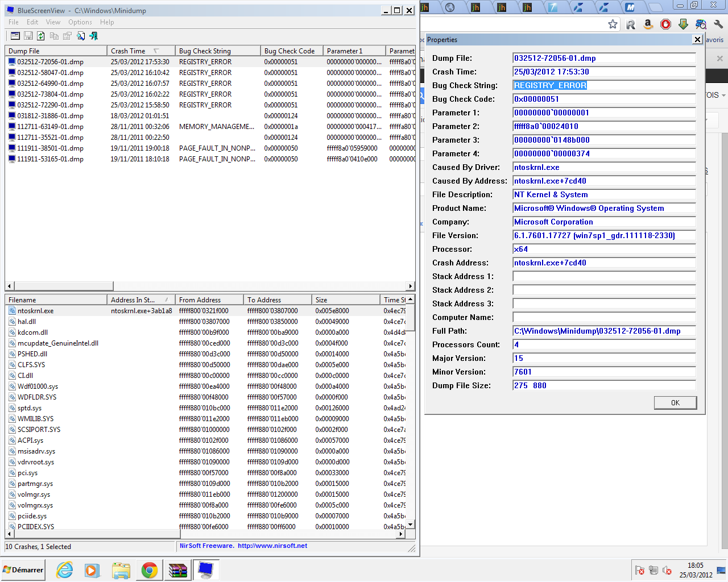Sort drivers by Address In Stack header
Viewport: 728px width, 582px height.
coord(141,300)
